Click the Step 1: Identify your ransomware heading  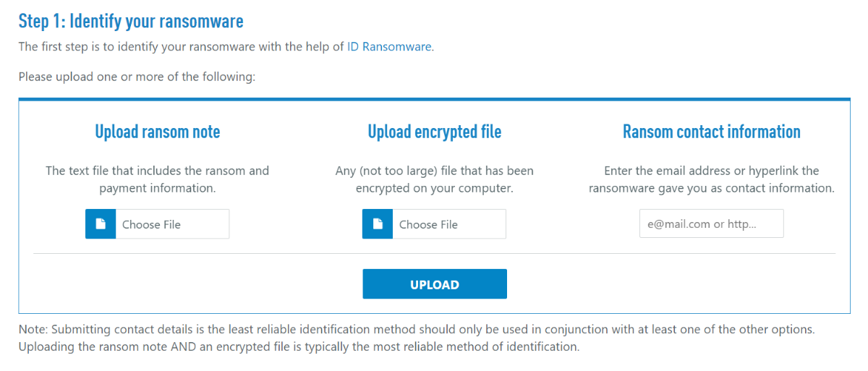[x=131, y=21]
